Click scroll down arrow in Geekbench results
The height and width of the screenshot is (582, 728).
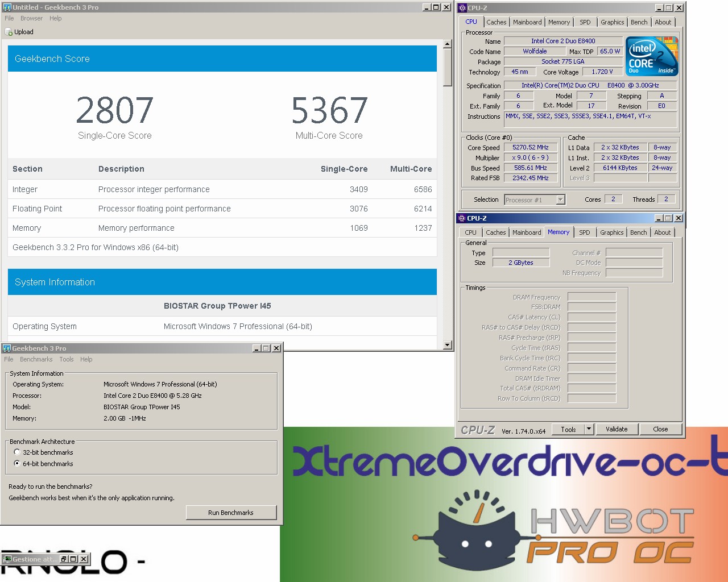click(x=448, y=345)
